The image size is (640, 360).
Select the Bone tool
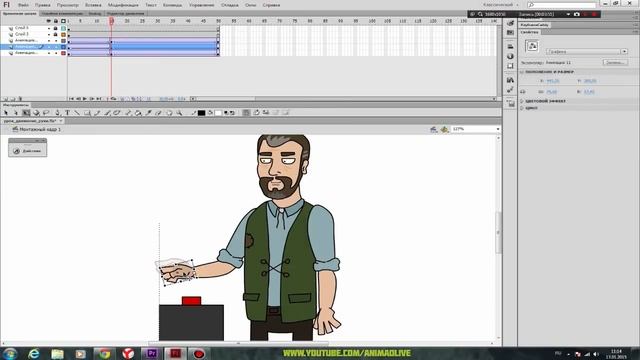click(128, 113)
